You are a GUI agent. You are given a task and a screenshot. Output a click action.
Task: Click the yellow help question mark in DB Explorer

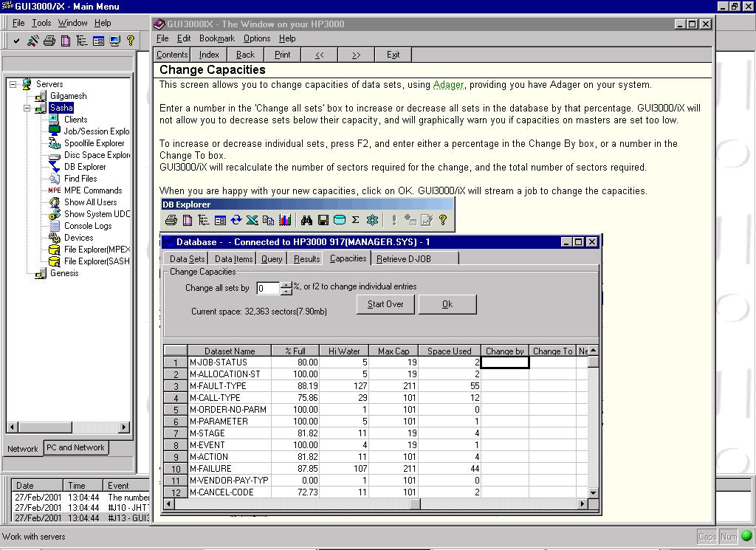[443, 220]
